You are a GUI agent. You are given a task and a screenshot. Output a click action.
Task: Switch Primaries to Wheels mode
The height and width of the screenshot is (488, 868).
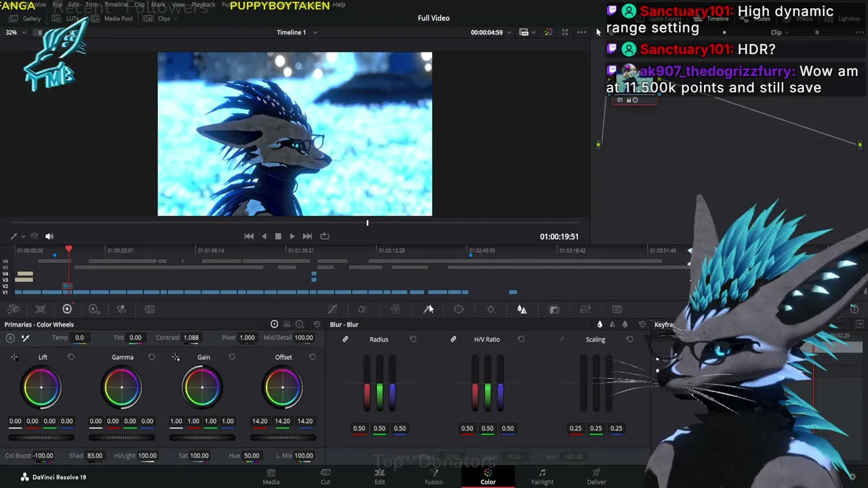pos(274,325)
